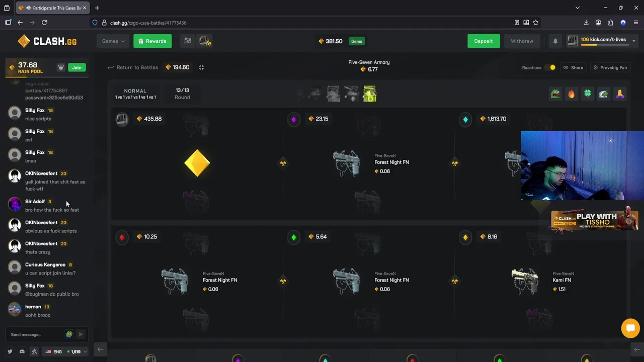This screenshot has height=362, width=644.
Task: Expand the kick.com/t-lives profile menu
Action: [602, 41]
